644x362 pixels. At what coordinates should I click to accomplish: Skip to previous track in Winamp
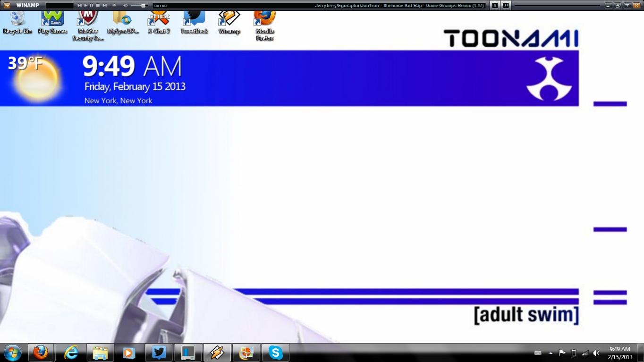click(x=80, y=5)
